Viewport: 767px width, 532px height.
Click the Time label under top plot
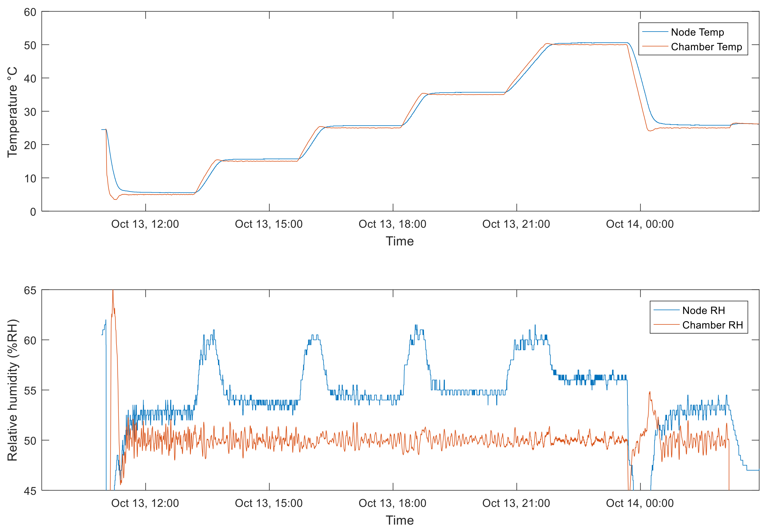399,241
